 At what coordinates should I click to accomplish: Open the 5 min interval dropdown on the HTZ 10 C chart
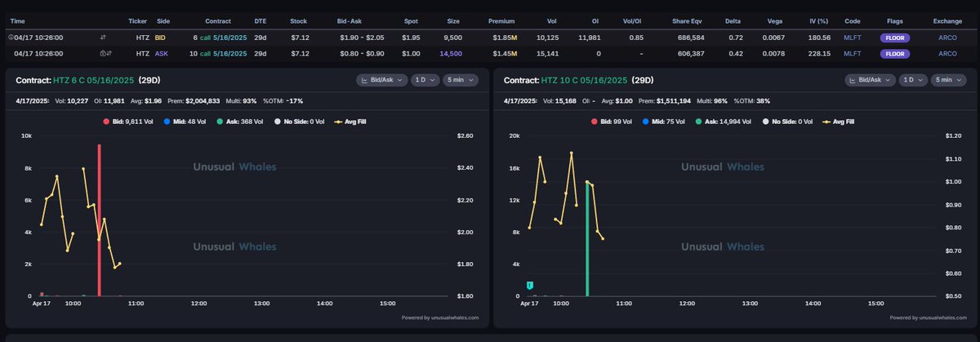(950, 80)
